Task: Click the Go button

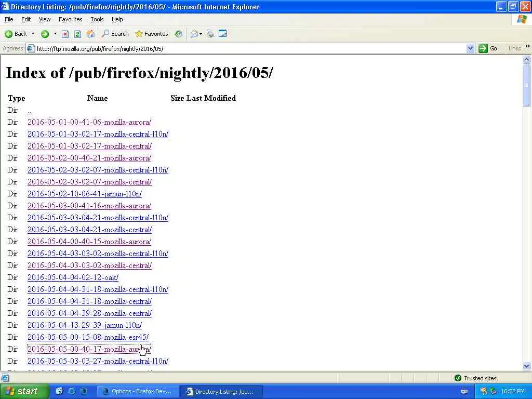Action: coord(488,48)
